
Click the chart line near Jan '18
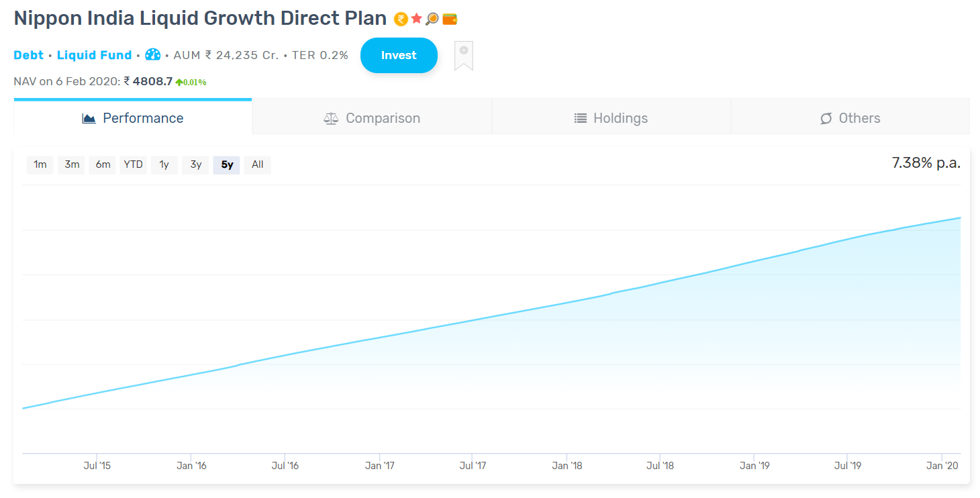click(x=567, y=302)
